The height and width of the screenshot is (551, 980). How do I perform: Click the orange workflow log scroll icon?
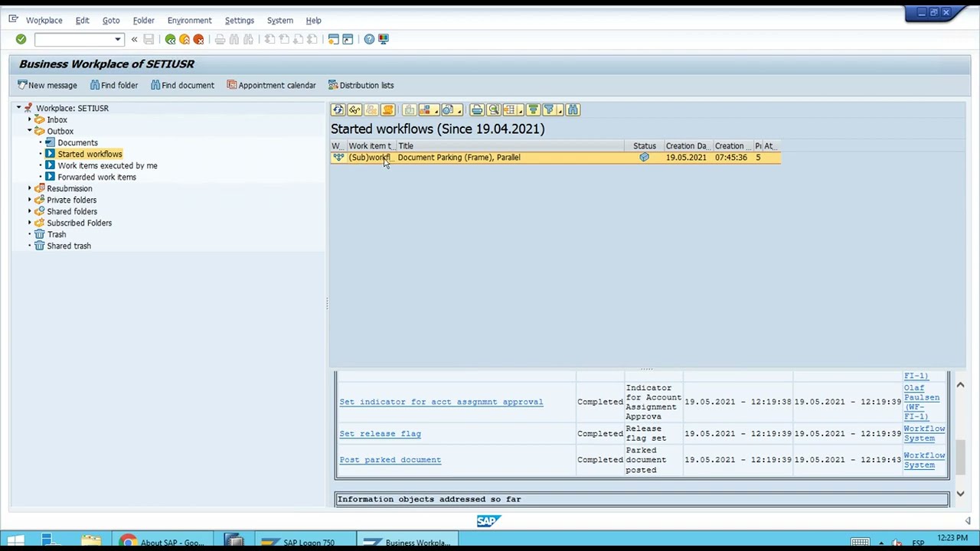pos(387,110)
